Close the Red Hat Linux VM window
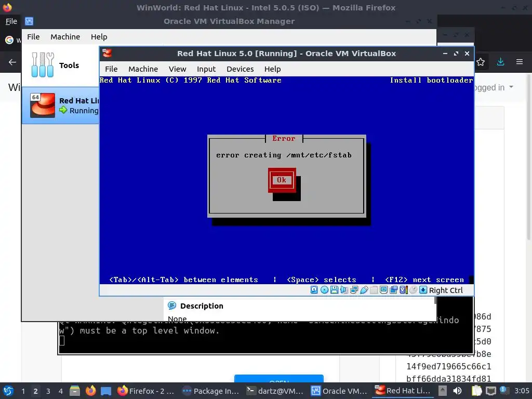This screenshot has height=399, width=532. point(467,54)
